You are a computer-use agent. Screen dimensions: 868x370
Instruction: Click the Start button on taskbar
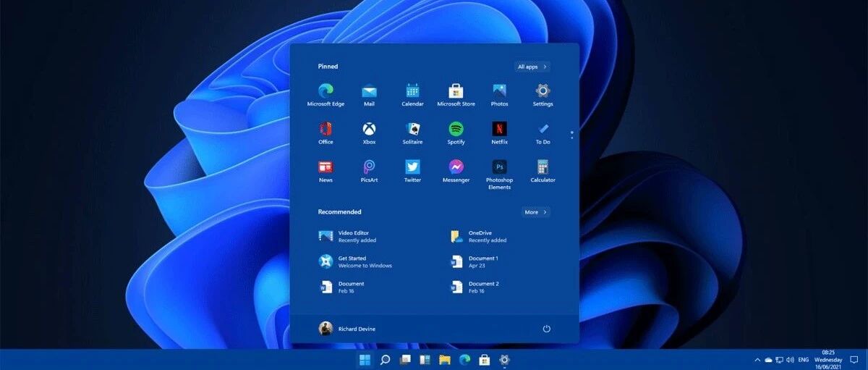click(365, 360)
